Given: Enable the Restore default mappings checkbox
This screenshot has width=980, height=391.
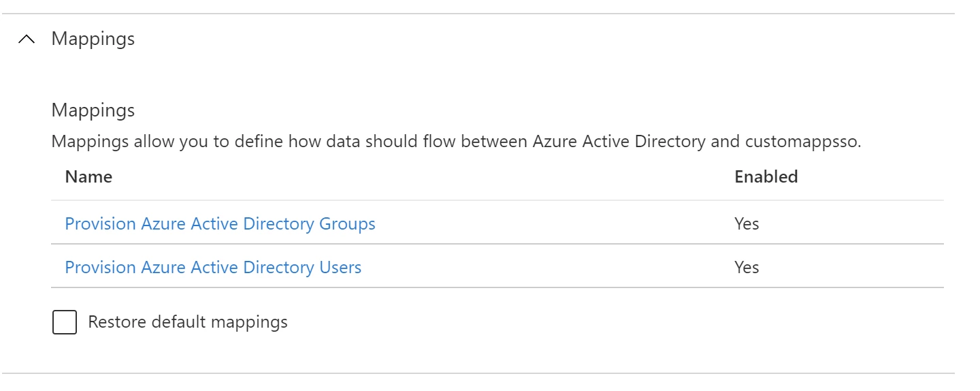Looking at the screenshot, I should 65,322.
